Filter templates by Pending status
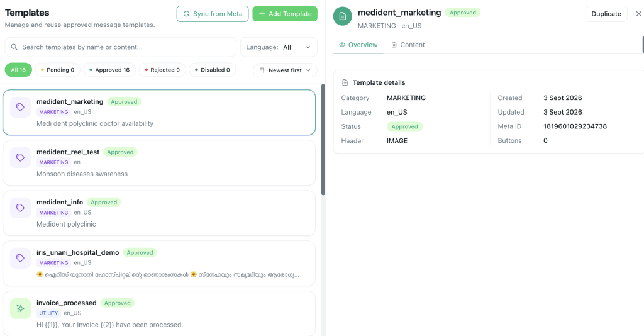Image resolution: width=644 pixels, height=336 pixels. 57,70
